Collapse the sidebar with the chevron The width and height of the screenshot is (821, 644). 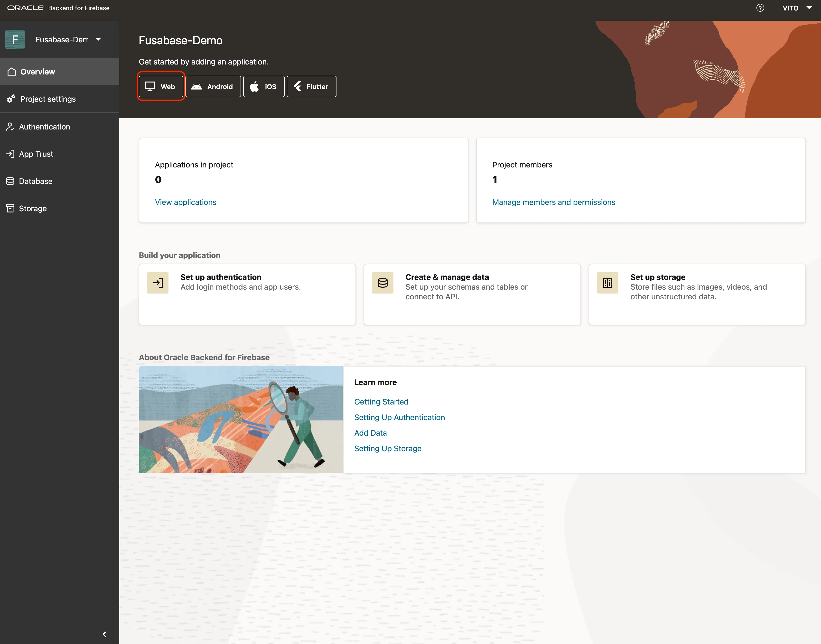coord(104,634)
